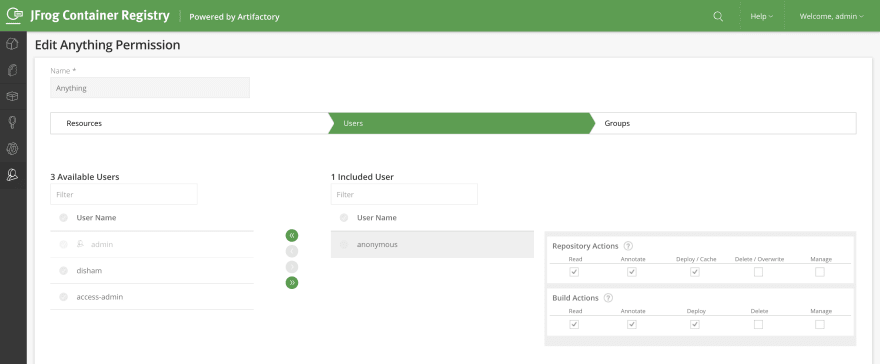The height and width of the screenshot is (364, 880).
Task: Select the disham user name
Action: pos(89,271)
